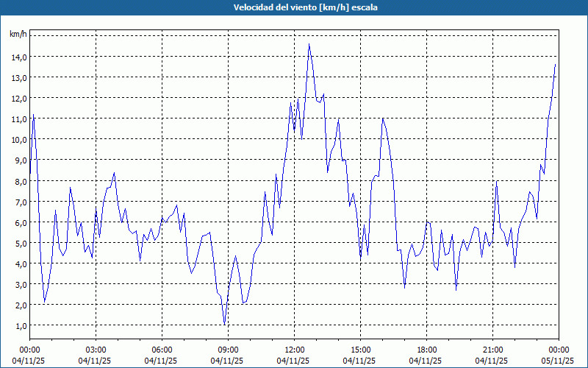Click the highest wind speed peak after 12:00

[309, 44]
